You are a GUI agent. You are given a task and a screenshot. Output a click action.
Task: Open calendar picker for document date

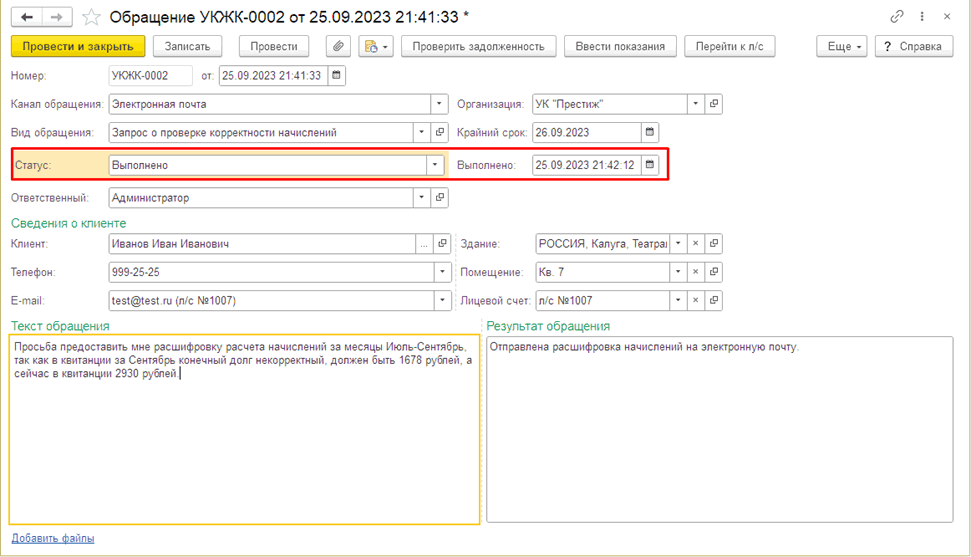coord(337,75)
